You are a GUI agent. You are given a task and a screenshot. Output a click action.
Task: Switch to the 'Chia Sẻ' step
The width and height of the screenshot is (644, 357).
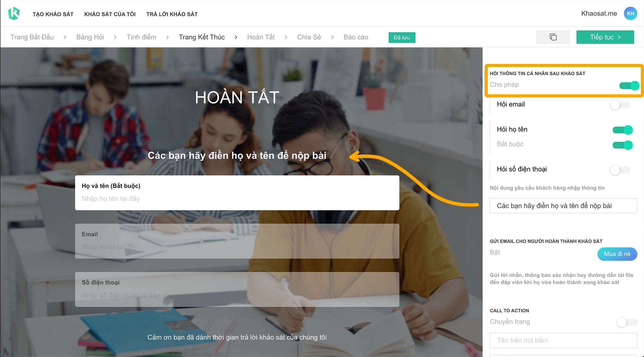click(x=309, y=37)
